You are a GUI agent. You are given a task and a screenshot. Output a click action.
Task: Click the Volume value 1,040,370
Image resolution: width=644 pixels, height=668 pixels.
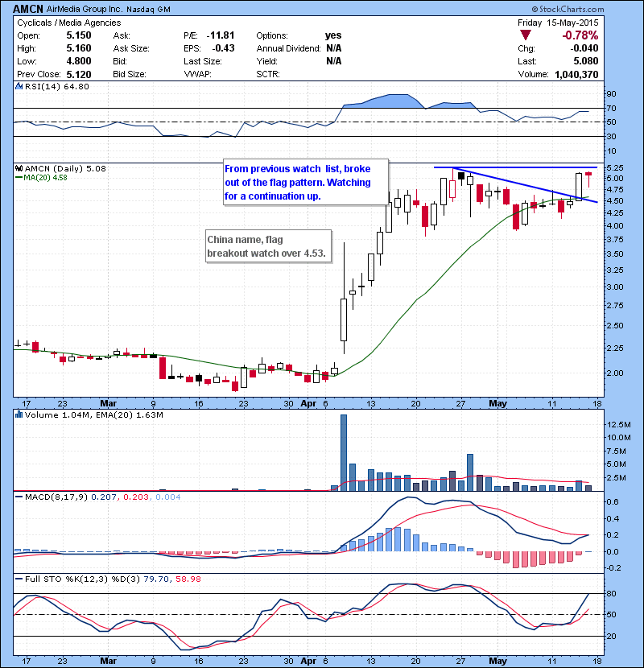[x=576, y=75]
